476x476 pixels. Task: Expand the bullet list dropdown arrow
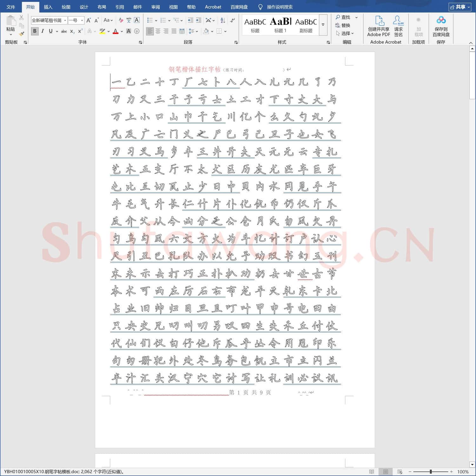click(156, 21)
